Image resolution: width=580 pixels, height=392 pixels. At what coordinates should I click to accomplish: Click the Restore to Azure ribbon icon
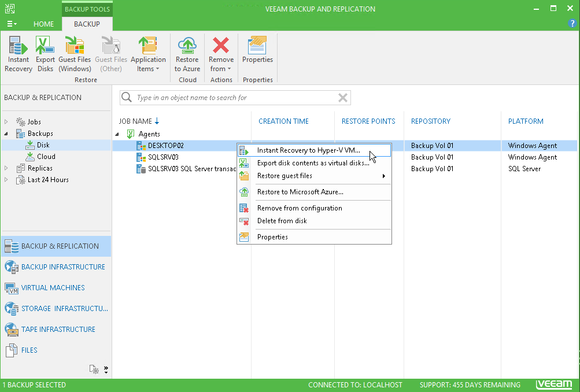tap(187, 54)
